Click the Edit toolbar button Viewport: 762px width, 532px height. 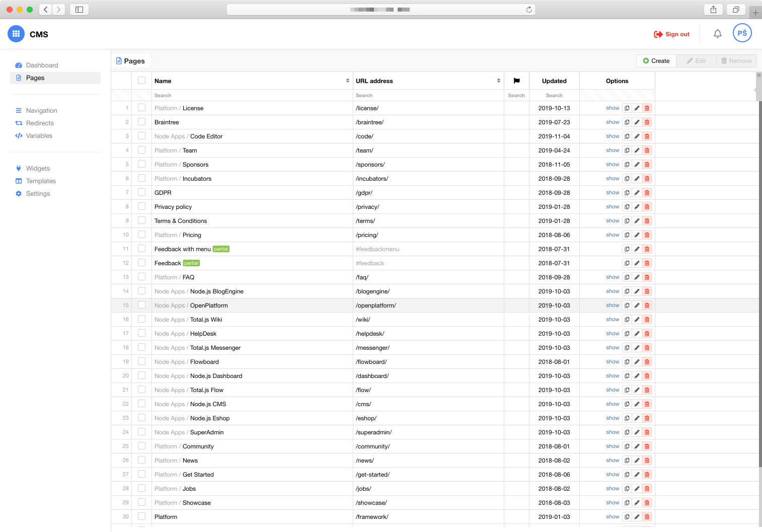(696, 61)
